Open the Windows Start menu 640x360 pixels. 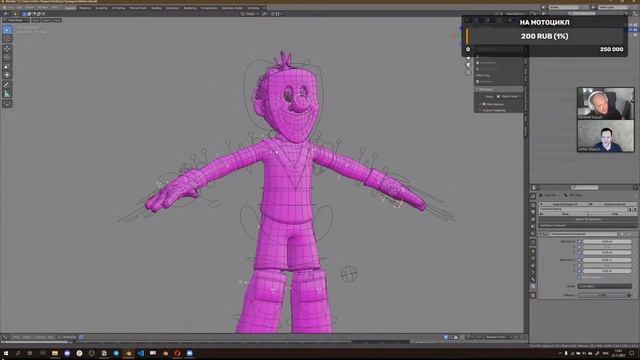(x=6, y=353)
